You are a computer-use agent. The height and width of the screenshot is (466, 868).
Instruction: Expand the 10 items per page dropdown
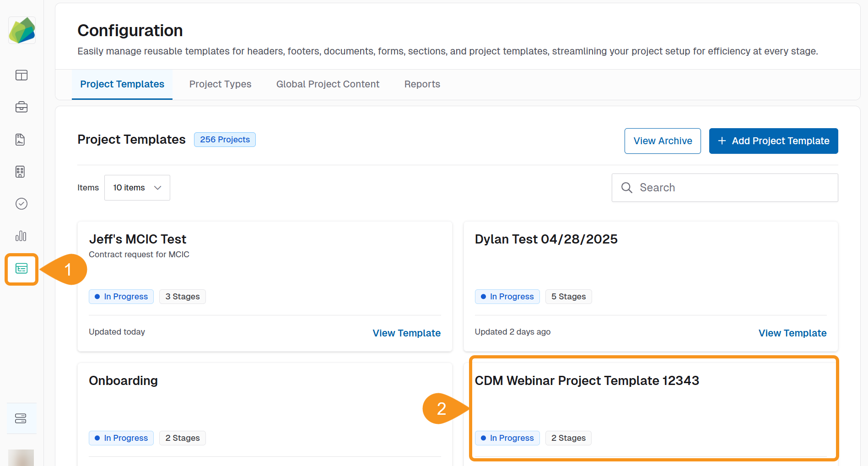pos(137,188)
